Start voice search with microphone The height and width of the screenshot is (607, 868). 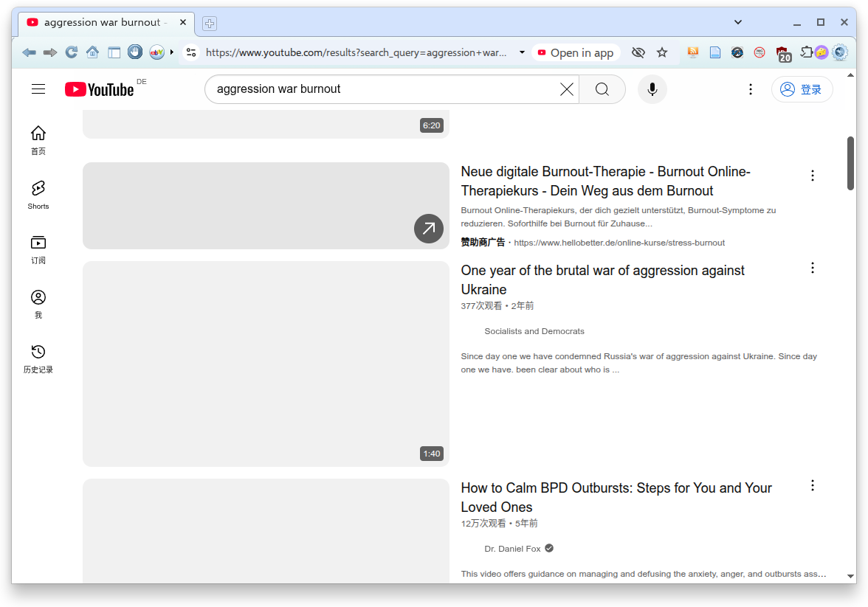pyautogui.click(x=652, y=89)
